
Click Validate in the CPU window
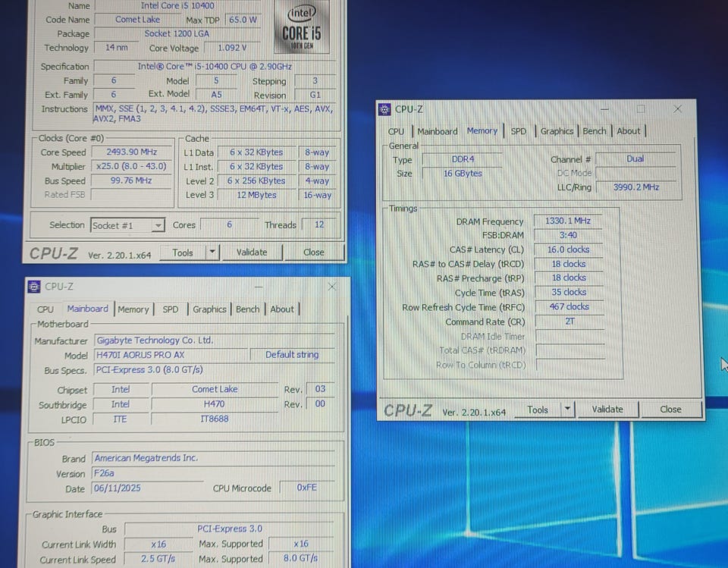252,253
